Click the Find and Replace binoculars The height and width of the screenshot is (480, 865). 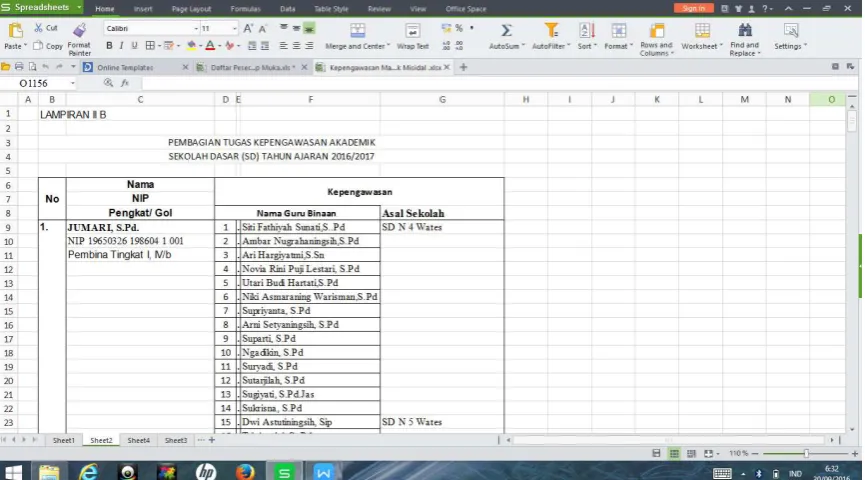(744, 30)
